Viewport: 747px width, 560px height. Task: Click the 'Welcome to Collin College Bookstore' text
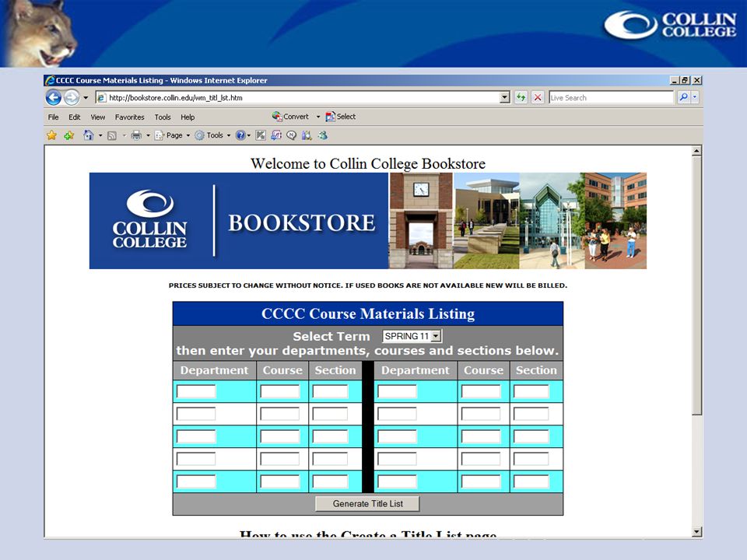(368, 164)
